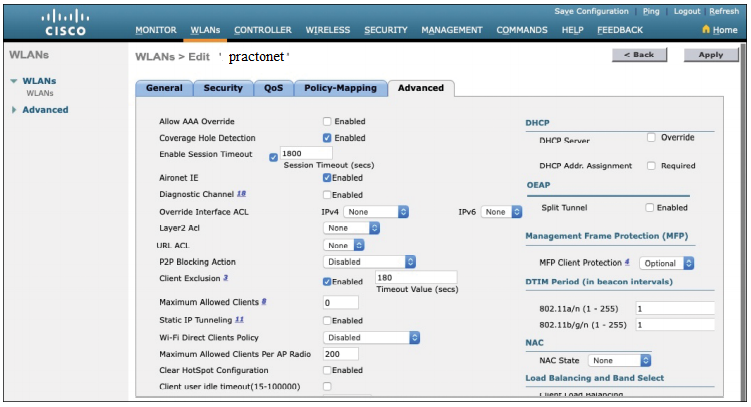
Task: Open MFP Client Protection footnote 4 link
Action: [627, 262]
